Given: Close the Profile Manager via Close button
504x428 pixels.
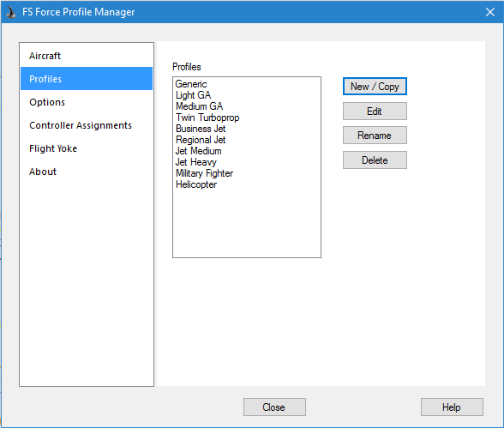Looking at the screenshot, I should coord(274,407).
